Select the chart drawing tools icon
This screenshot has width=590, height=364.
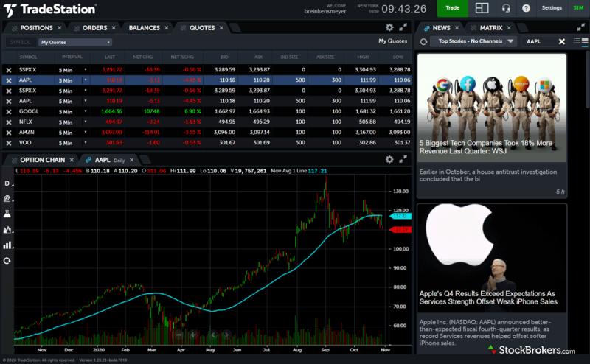point(7,198)
